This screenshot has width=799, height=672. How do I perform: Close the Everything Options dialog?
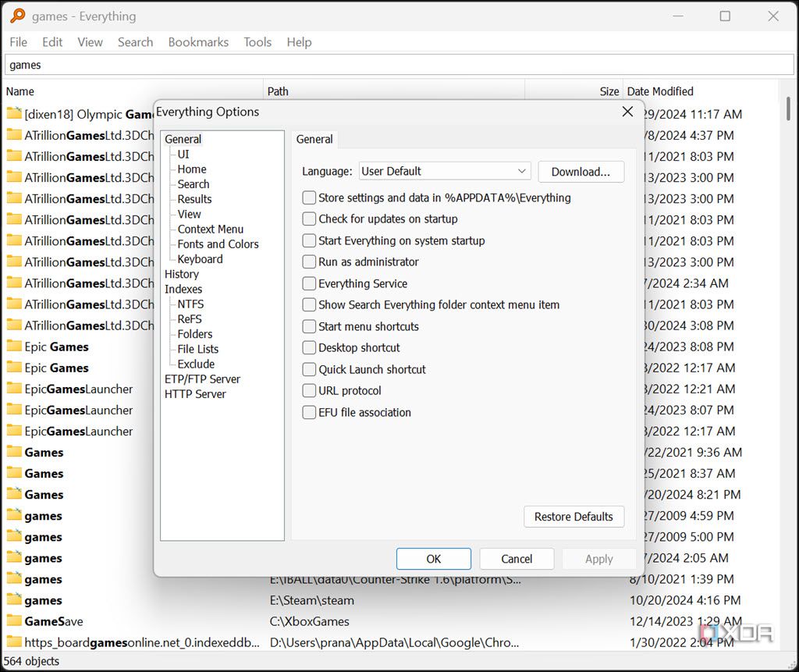click(x=628, y=112)
